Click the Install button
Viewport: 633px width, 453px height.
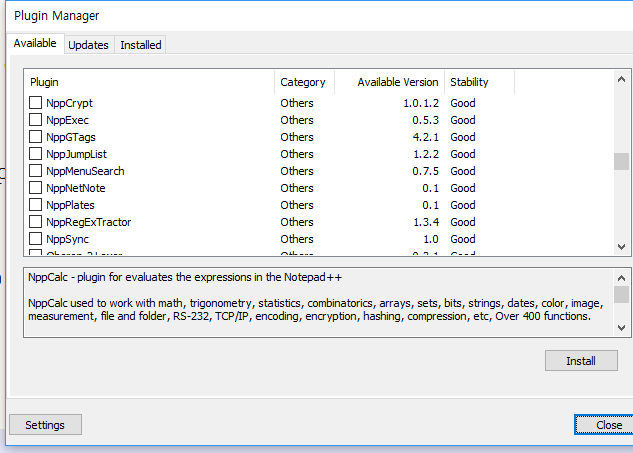pos(581,361)
